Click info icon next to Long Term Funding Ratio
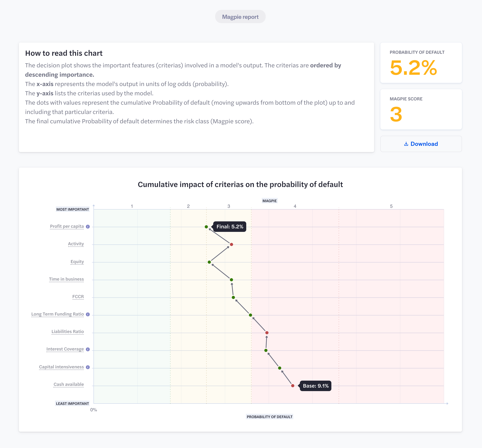 pos(88,314)
